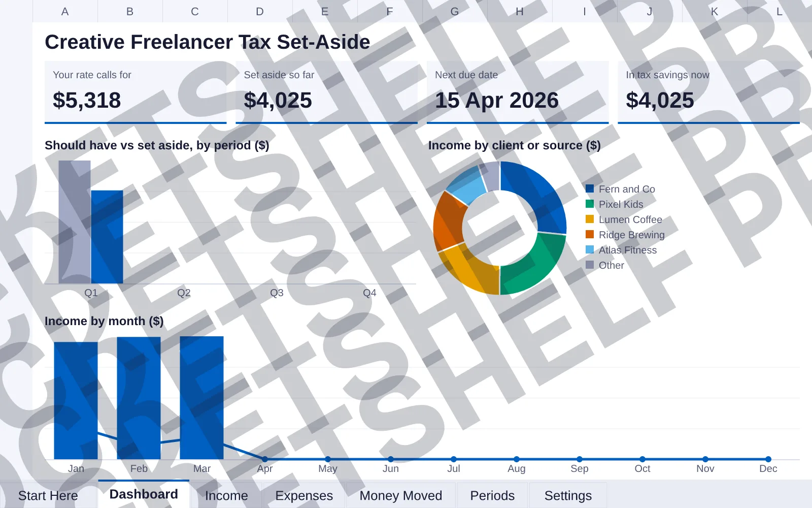Viewport: 812px width, 508px height.
Task: Switch to the Settings sheet tab
Action: [568, 495]
